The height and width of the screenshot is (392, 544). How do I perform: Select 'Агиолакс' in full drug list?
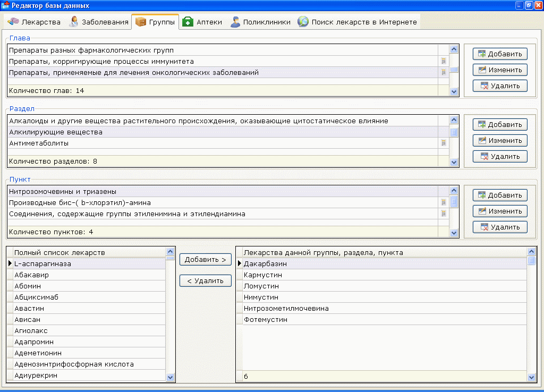tap(89, 330)
